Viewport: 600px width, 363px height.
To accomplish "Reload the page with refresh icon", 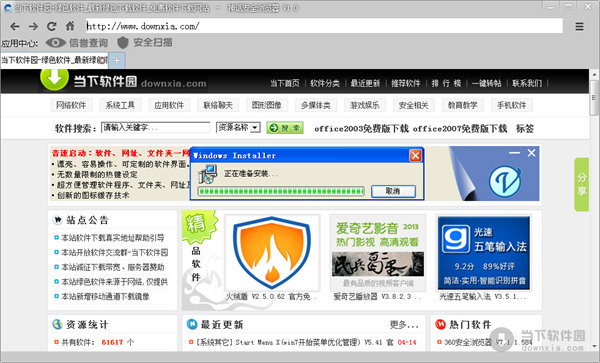I will point(52,26).
